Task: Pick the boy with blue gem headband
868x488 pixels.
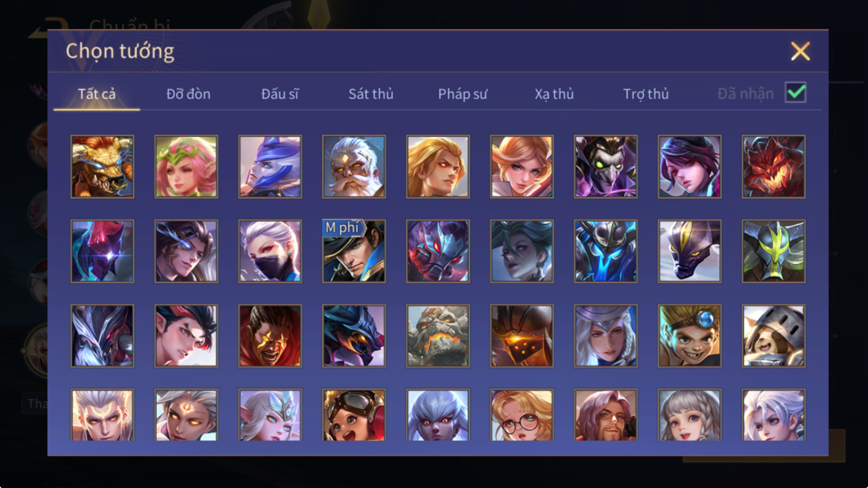Action: click(x=689, y=335)
